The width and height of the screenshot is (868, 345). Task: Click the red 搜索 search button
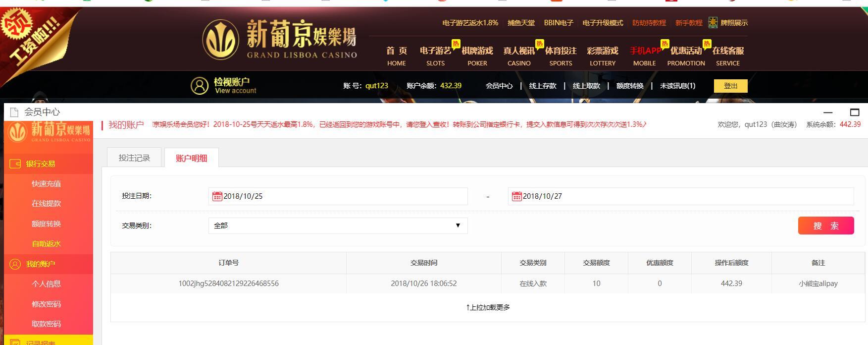[826, 226]
